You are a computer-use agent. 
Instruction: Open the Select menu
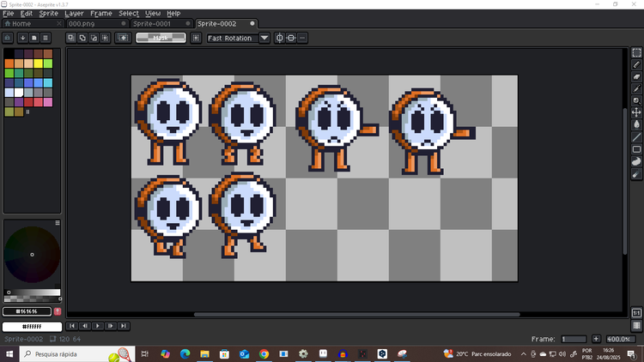point(129,13)
